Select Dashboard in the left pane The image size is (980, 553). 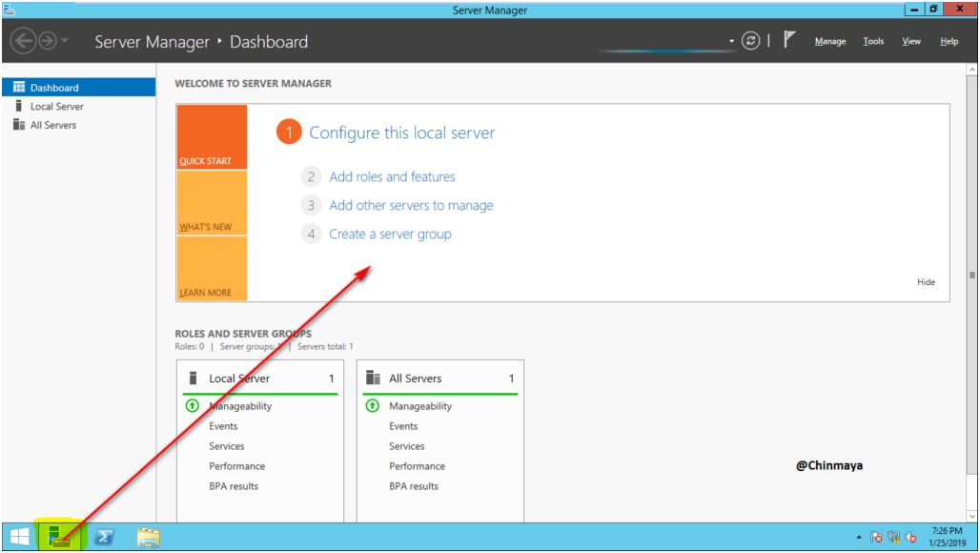[x=79, y=88]
